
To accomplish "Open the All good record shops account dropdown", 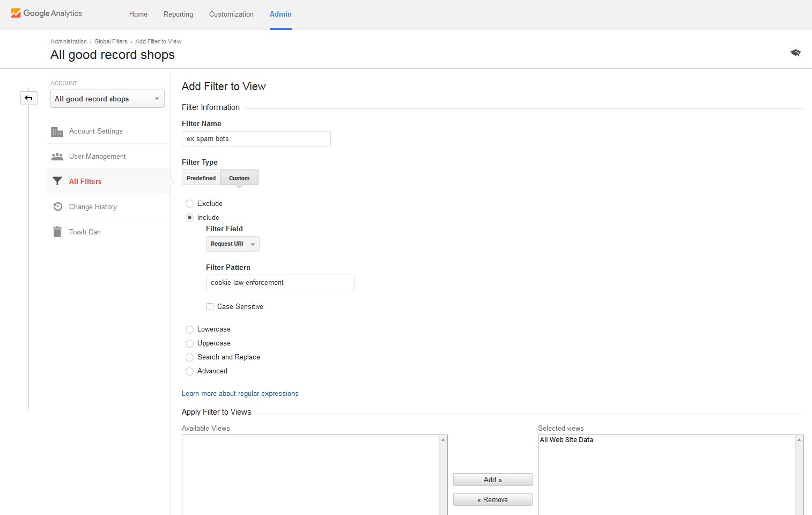I will [107, 99].
